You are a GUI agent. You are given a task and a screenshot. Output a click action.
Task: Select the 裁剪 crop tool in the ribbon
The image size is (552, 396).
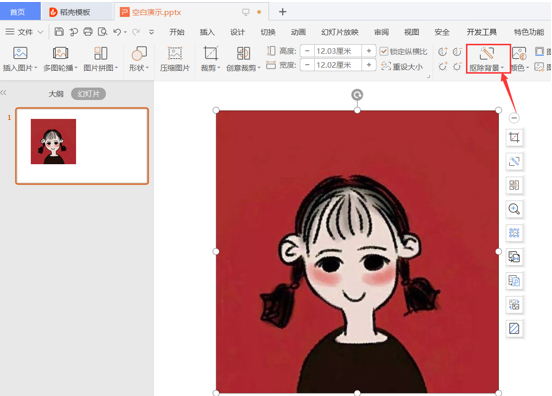pyautogui.click(x=211, y=53)
